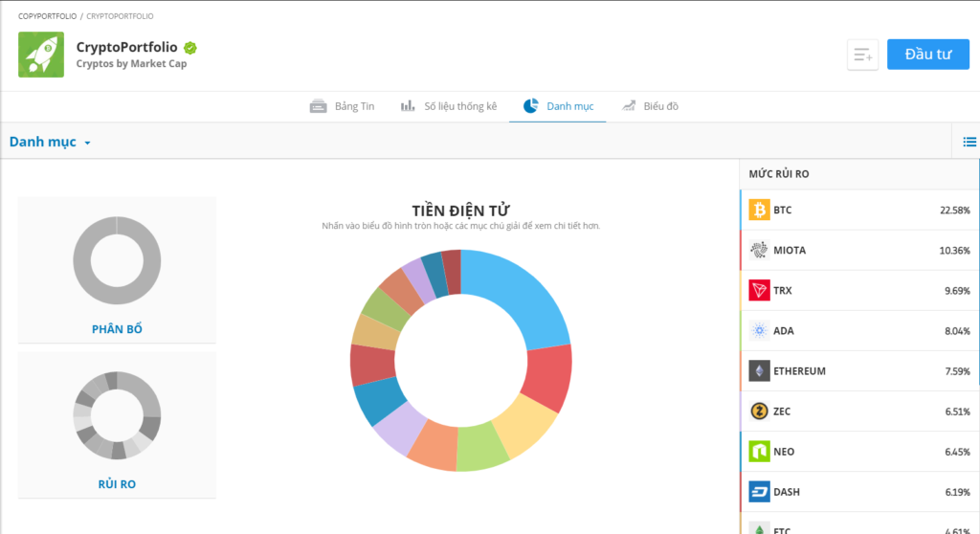Select the Danh mục tab

pos(558,106)
